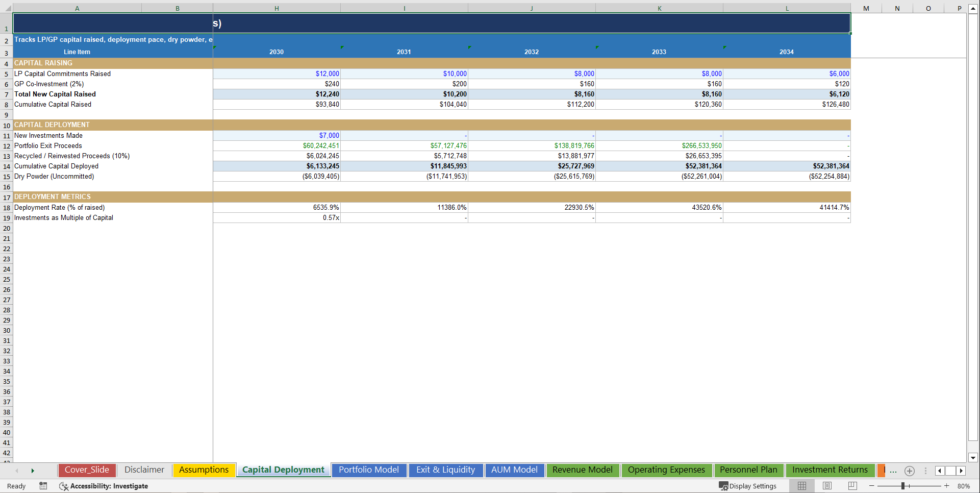Go to the Revenue Model sheet

[x=583, y=470]
